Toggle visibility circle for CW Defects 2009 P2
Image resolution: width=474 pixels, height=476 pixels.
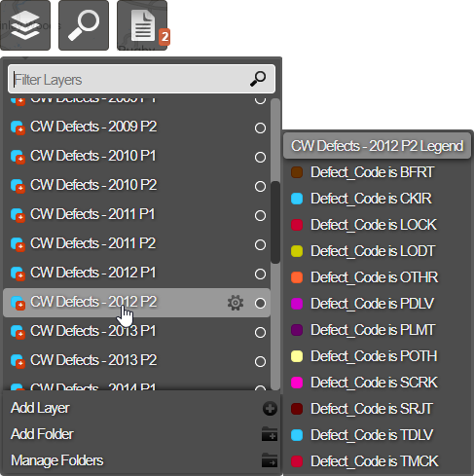[260, 128]
